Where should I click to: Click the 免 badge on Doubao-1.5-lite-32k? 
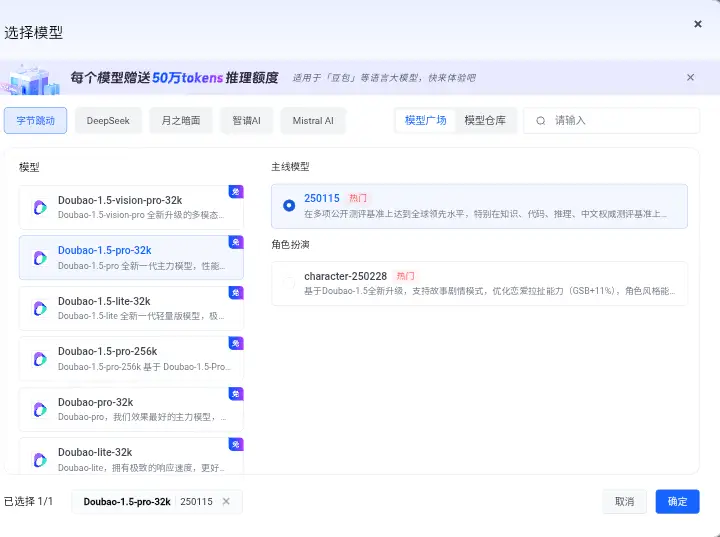(x=236, y=293)
